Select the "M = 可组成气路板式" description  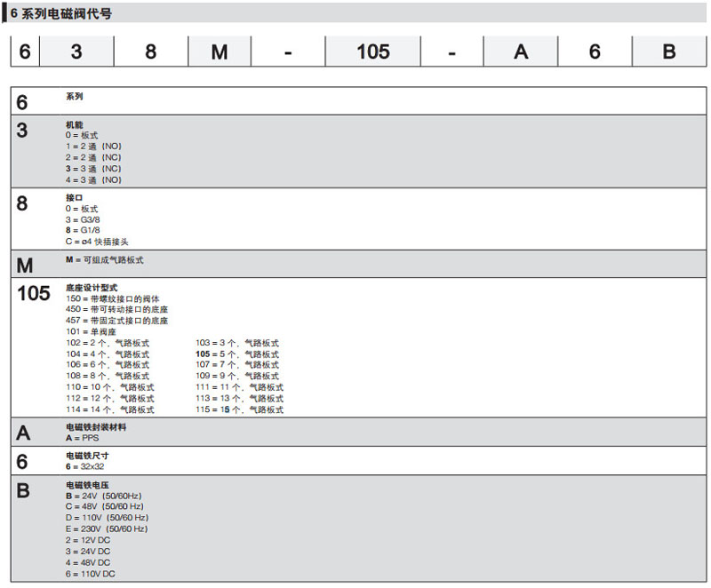pos(104,260)
